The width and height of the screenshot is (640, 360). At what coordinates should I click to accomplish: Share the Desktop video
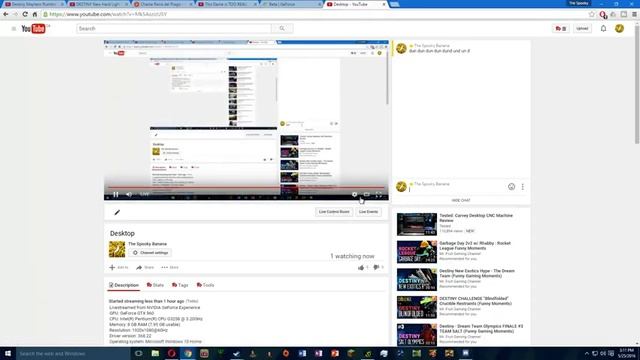145,267
